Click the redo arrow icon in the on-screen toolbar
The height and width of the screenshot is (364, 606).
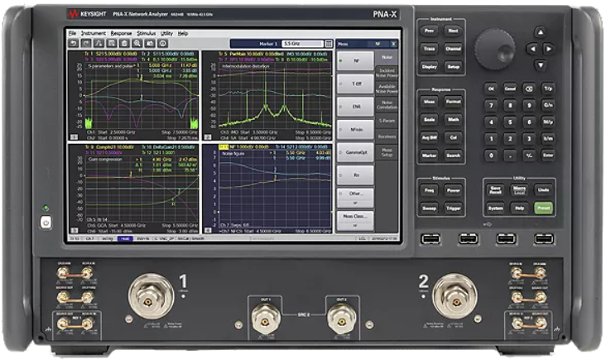coord(86,44)
